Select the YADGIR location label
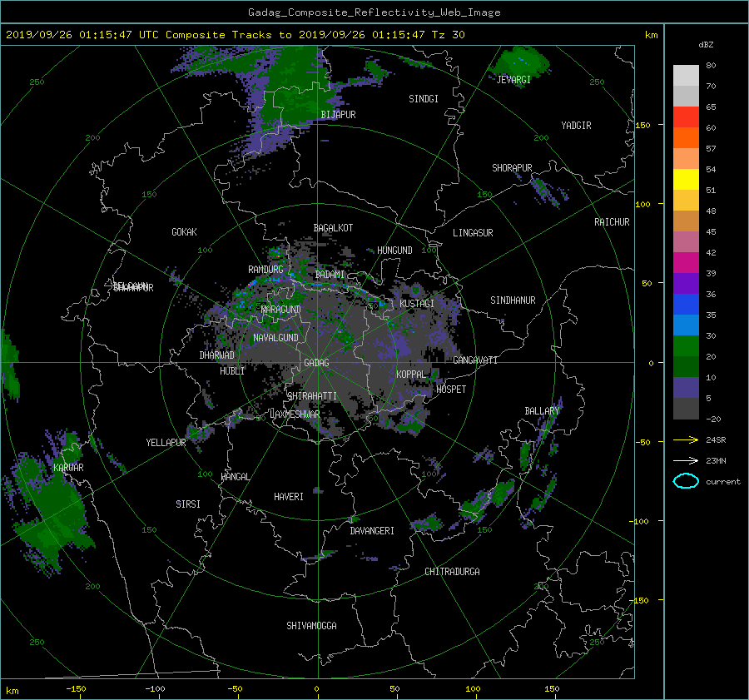 576,126
